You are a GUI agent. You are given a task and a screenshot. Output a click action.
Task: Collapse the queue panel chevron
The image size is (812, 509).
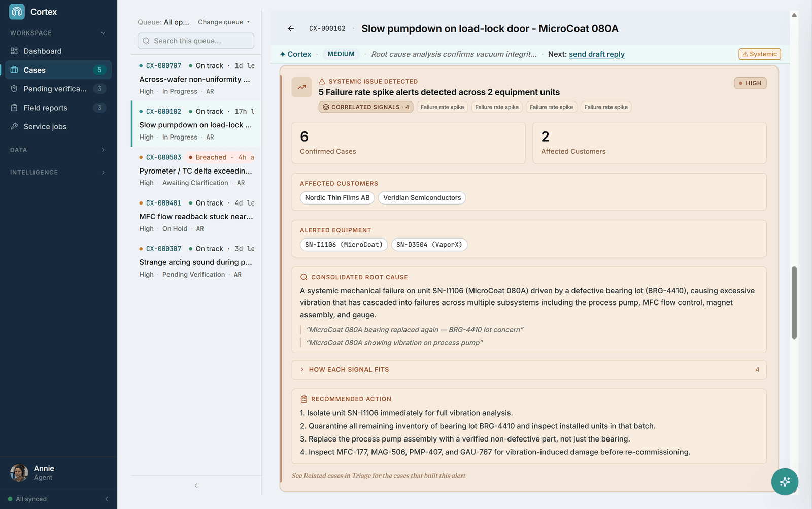click(196, 486)
